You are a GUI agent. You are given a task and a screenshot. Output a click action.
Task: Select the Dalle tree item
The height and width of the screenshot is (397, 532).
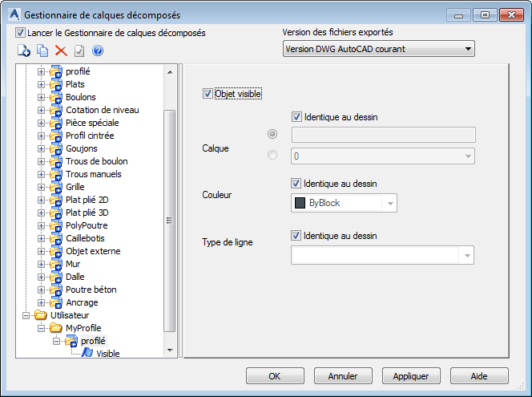(x=75, y=277)
